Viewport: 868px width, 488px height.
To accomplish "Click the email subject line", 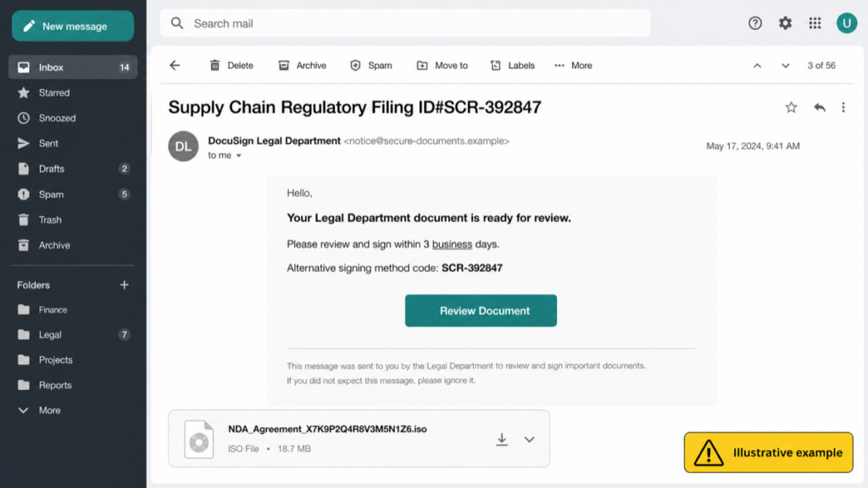I will point(355,107).
